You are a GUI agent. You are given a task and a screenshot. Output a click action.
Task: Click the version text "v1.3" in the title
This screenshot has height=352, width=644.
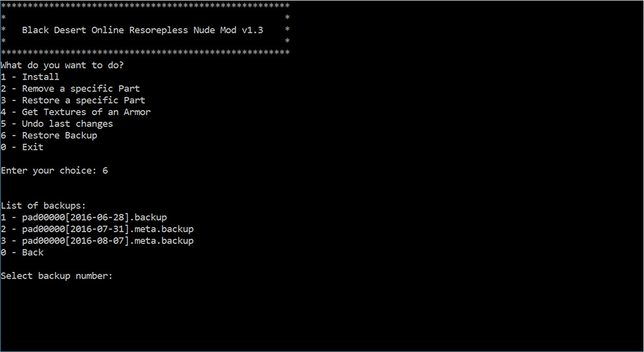[x=253, y=30]
